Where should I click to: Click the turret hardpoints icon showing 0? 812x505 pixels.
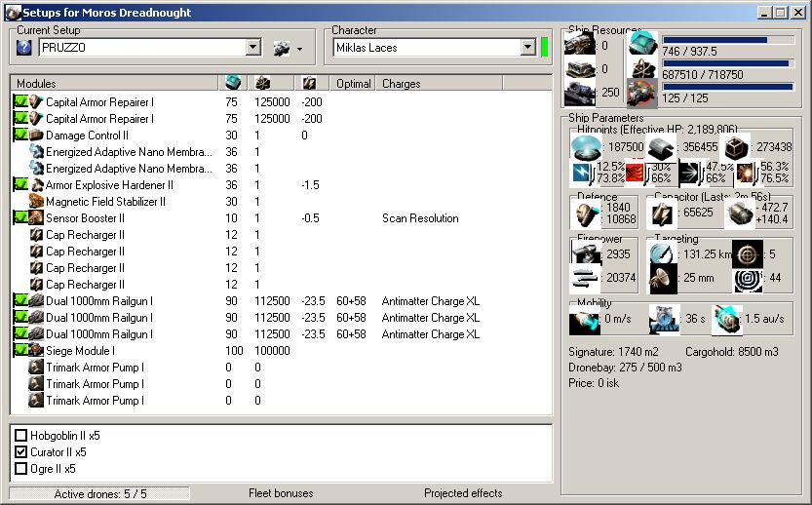point(580,44)
